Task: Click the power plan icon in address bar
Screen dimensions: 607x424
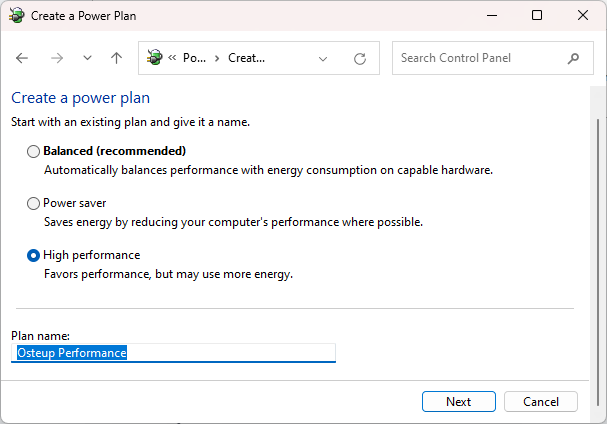Action: pyautogui.click(x=154, y=58)
